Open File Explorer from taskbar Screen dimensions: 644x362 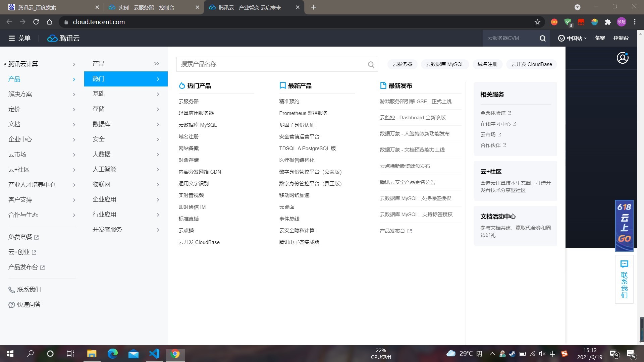point(92,354)
